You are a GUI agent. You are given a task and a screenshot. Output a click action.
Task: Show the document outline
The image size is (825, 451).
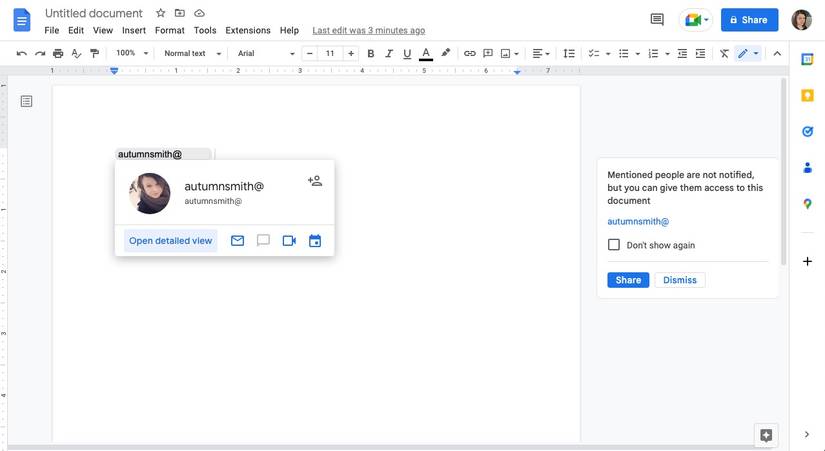[26, 101]
